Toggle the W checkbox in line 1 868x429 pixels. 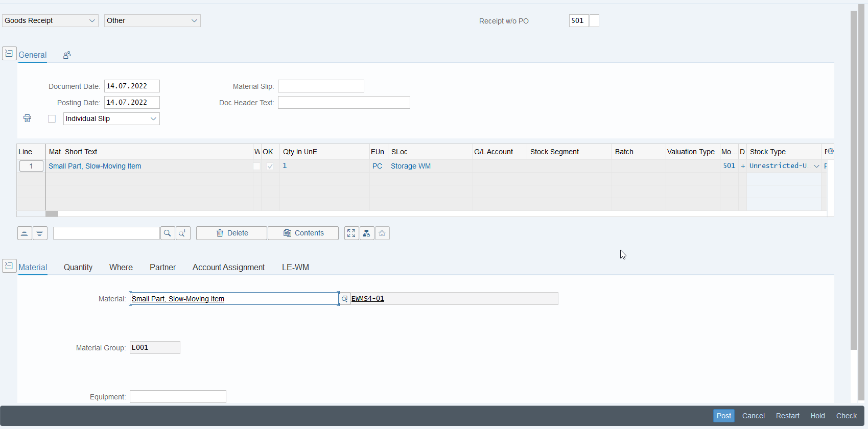click(x=257, y=166)
